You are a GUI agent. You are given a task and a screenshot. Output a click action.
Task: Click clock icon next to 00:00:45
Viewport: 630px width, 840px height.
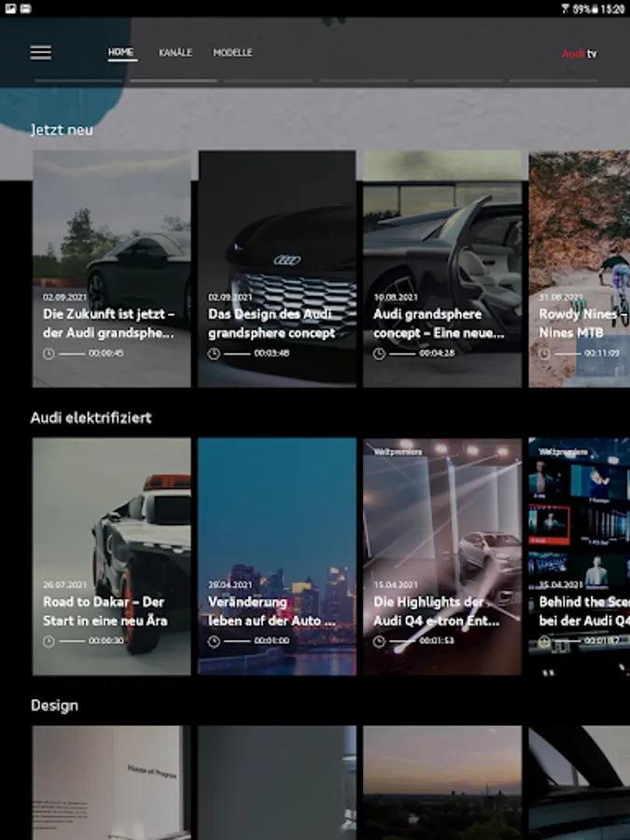(x=49, y=354)
